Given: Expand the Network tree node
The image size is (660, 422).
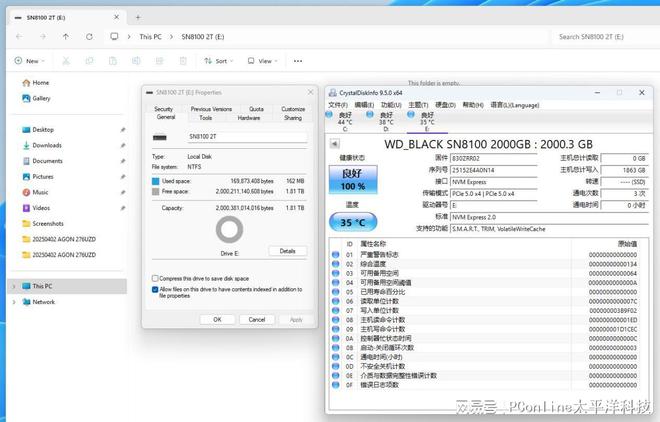Looking at the screenshot, I should [14, 302].
